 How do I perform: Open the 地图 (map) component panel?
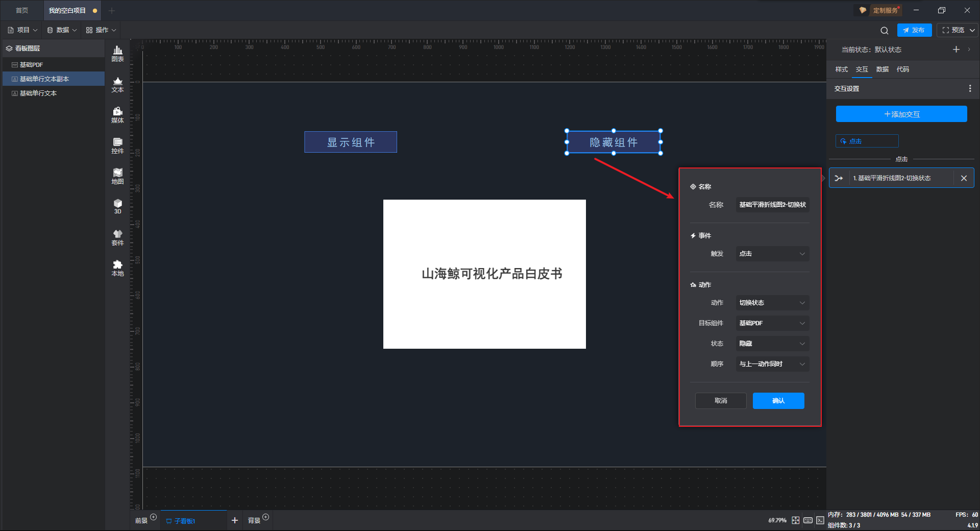click(x=117, y=176)
